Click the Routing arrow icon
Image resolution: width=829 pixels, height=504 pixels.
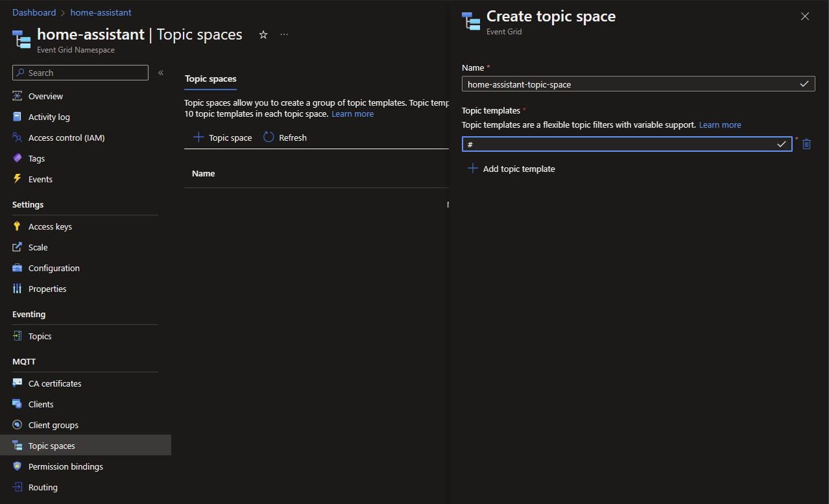(18, 487)
